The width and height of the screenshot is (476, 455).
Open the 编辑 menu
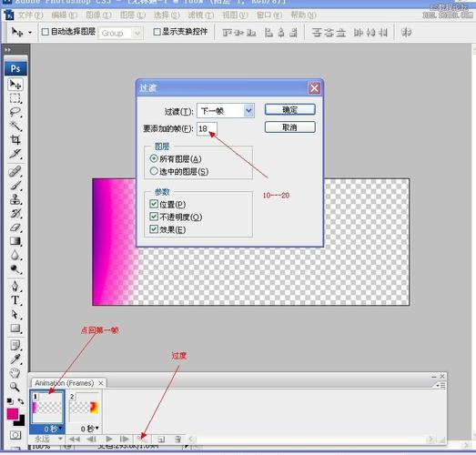(64, 15)
